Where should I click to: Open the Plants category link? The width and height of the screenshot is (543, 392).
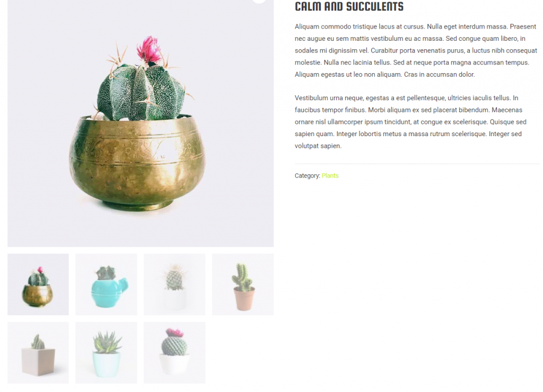pyautogui.click(x=330, y=176)
